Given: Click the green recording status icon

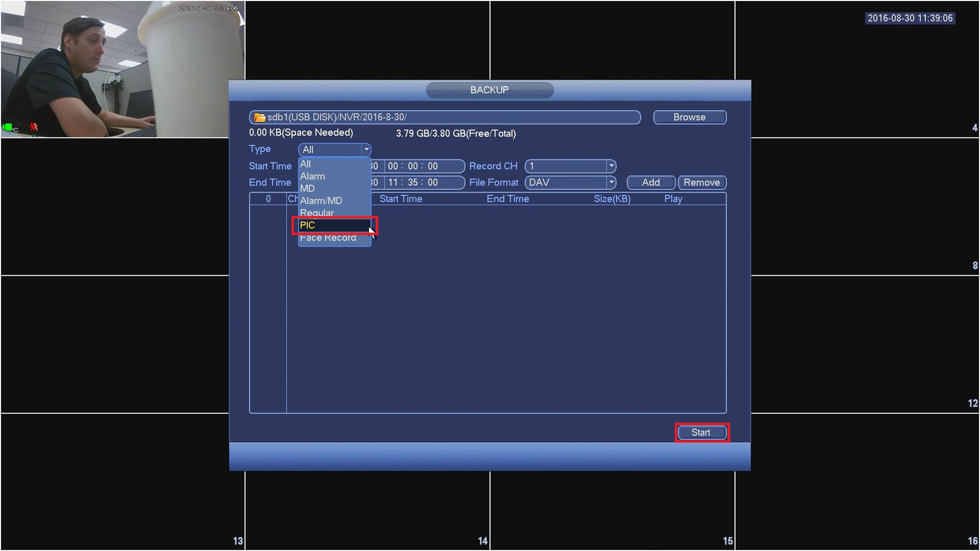Looking at the screenshot, I should click(7, 127).
